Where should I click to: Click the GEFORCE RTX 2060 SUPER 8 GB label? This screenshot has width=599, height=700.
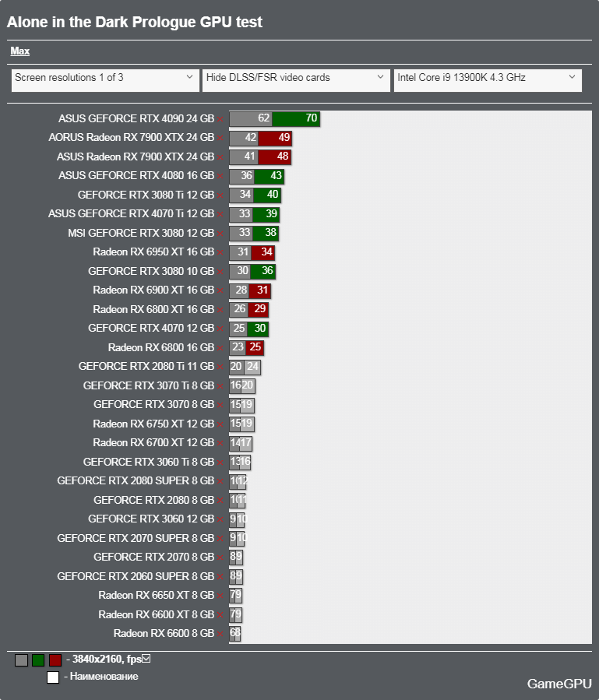pyautogui.click(x=136, y=576)
